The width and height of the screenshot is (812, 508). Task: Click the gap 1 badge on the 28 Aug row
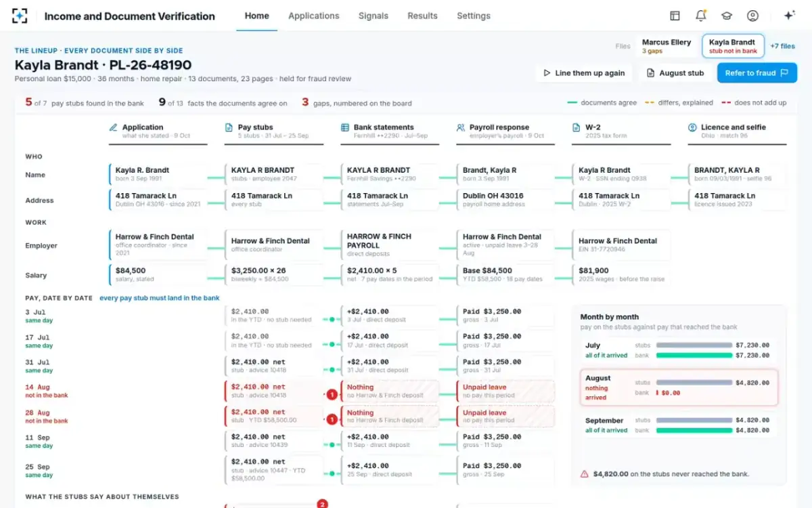(x=332, y=419)
